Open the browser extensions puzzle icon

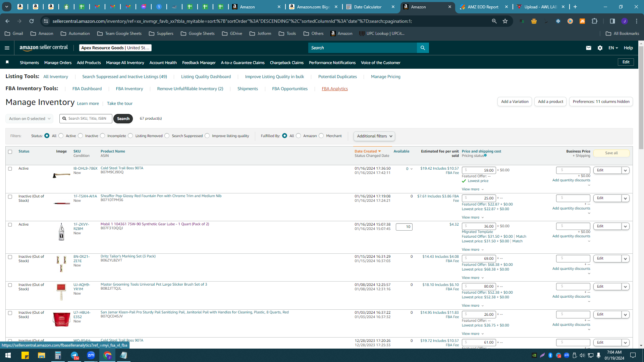click(x=594, y=21)
